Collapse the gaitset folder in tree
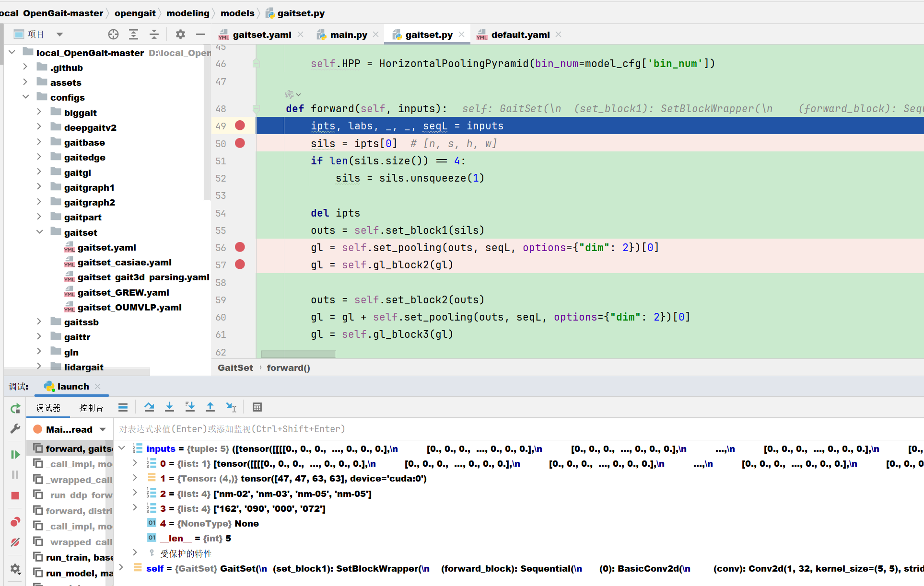Screen dimensions: 924x586 40,232
